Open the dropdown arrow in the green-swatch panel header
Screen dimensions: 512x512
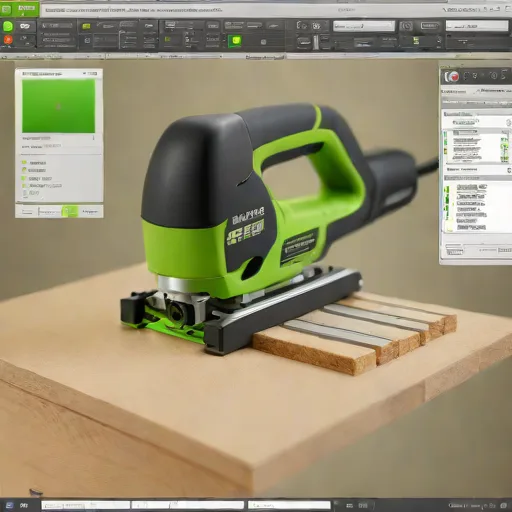[85, 73]
